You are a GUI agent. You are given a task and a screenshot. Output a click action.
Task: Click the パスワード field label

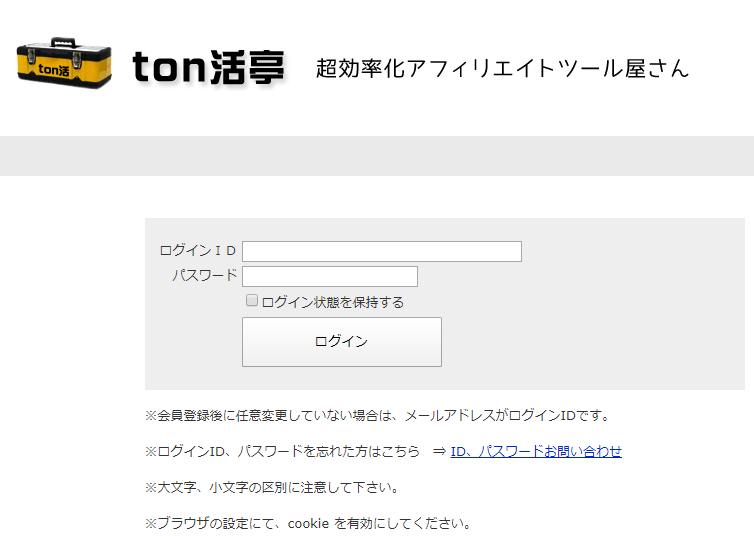point(204,276)
